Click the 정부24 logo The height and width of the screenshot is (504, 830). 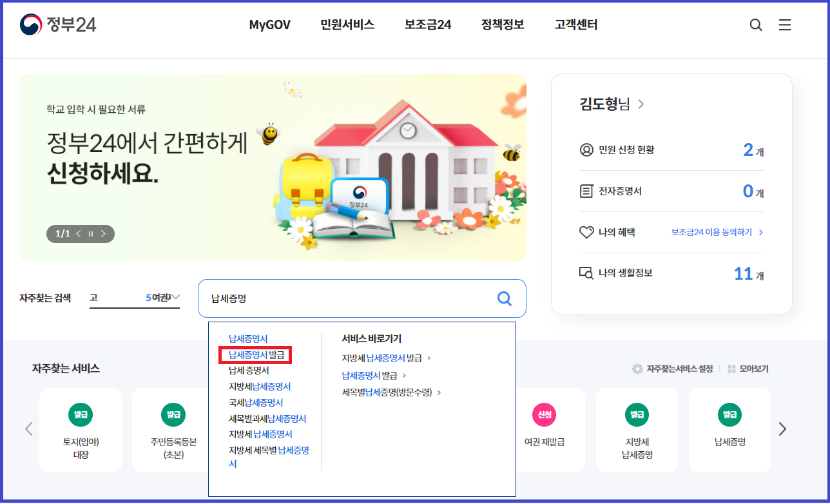point(58,25)
